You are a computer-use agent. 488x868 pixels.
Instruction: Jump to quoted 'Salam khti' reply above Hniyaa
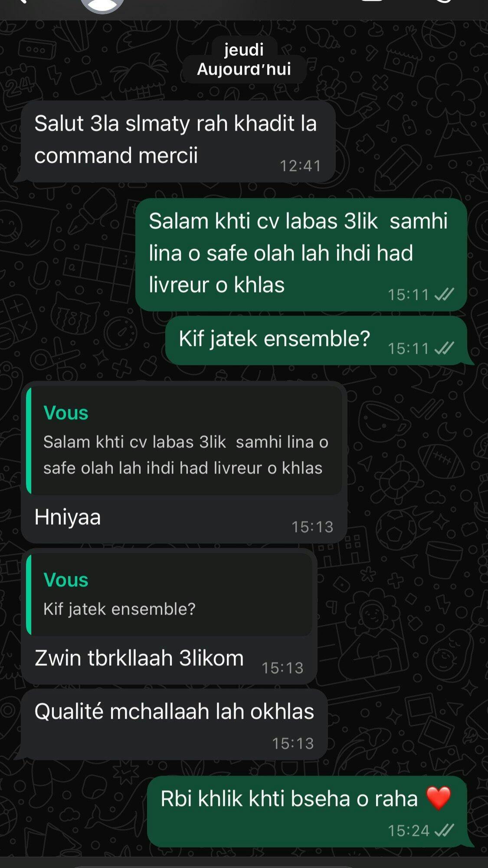[x=184, y=441]
